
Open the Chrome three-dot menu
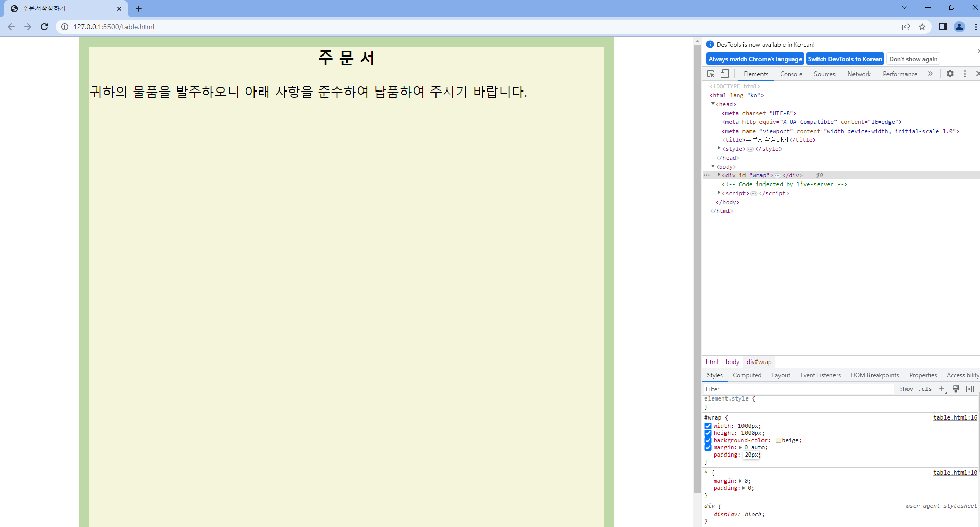pyautogui.click(x=975, y=27)
